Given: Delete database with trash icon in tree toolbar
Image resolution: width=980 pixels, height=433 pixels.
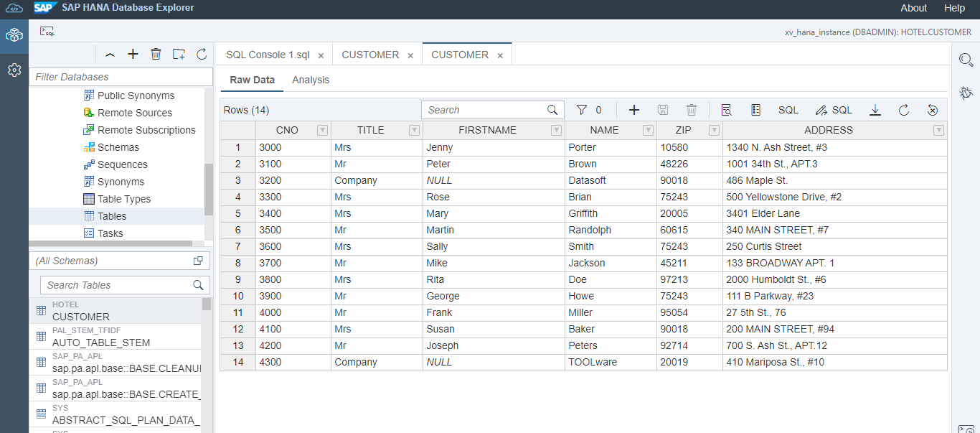Looking at the screenshot, I should click(x=156, y=54).
